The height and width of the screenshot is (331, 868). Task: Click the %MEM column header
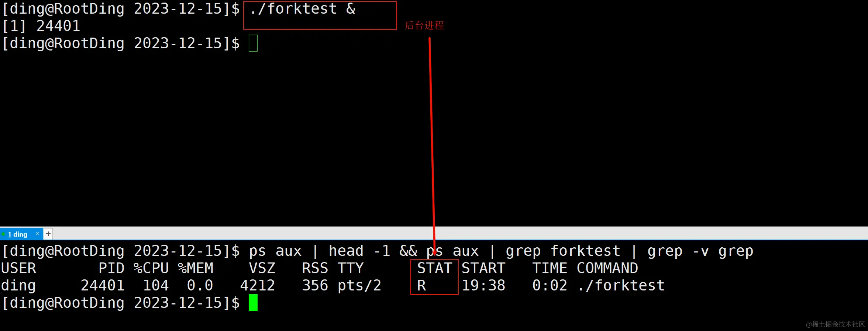point(196,268)
